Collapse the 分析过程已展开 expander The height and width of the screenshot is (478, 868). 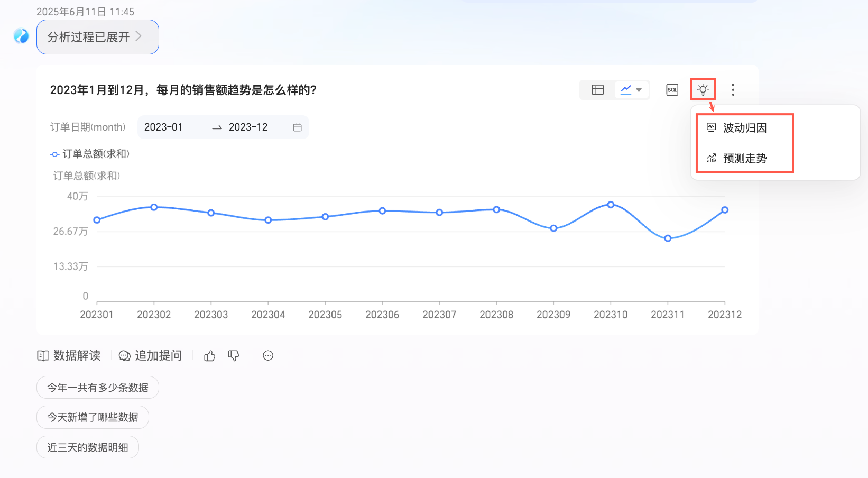[x=97, y=37]
